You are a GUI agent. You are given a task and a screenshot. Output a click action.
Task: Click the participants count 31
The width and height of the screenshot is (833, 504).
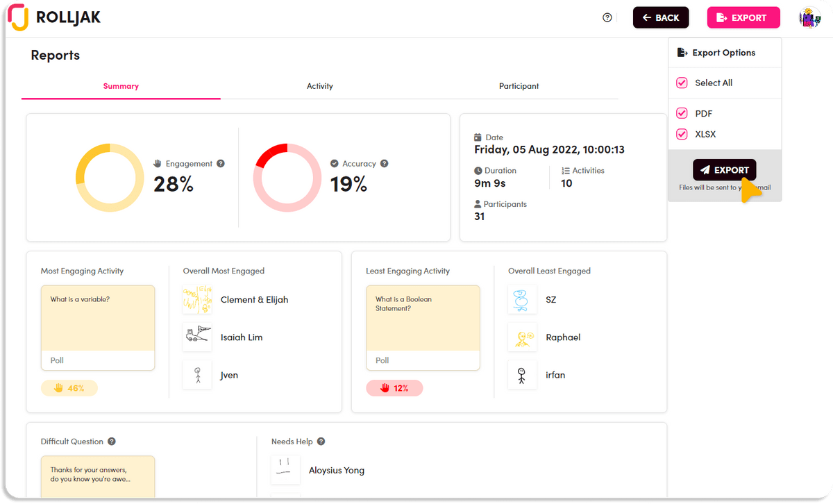tap(480, 217)
